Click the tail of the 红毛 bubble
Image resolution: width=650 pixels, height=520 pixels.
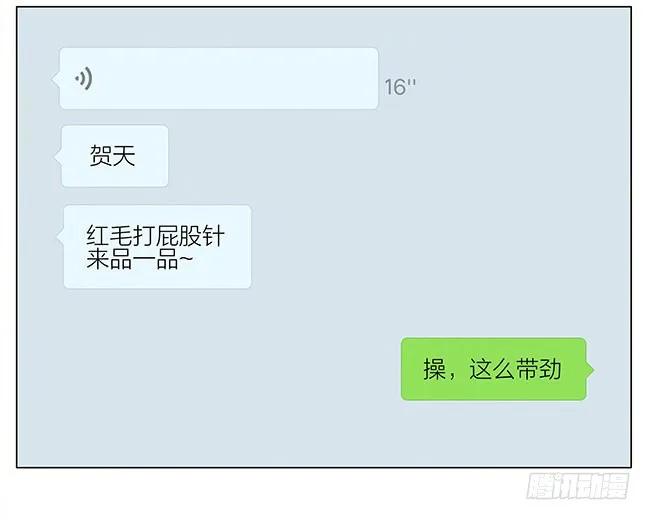point(60,236)
